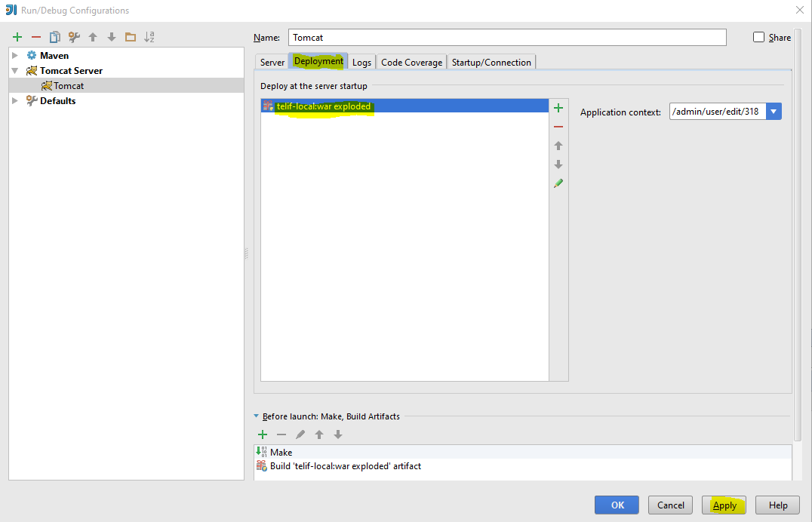Click the Maven gear icon
The height and width of the screenshot is (522, 812).
coord(32,55)
